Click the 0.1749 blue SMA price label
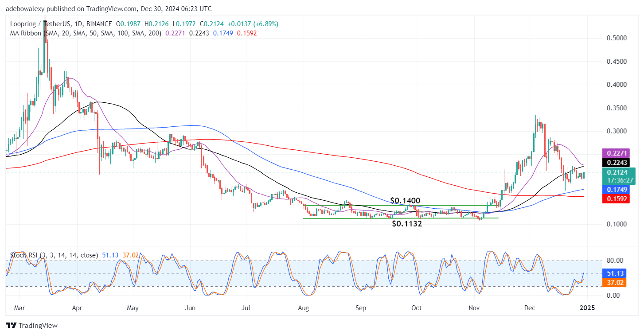Screen dimensions: 644x335 616,190
